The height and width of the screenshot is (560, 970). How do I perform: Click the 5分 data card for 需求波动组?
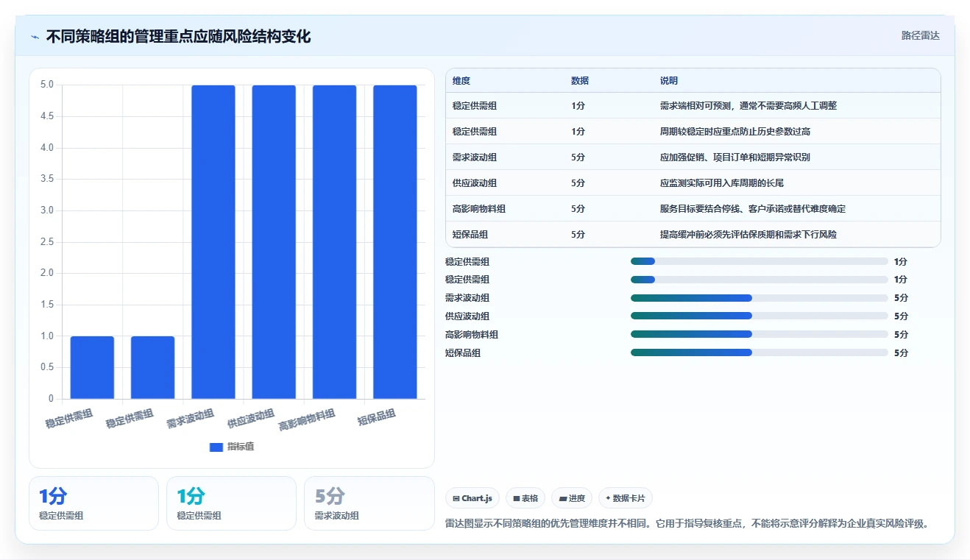pyautogui.click(x=369, y=503)
